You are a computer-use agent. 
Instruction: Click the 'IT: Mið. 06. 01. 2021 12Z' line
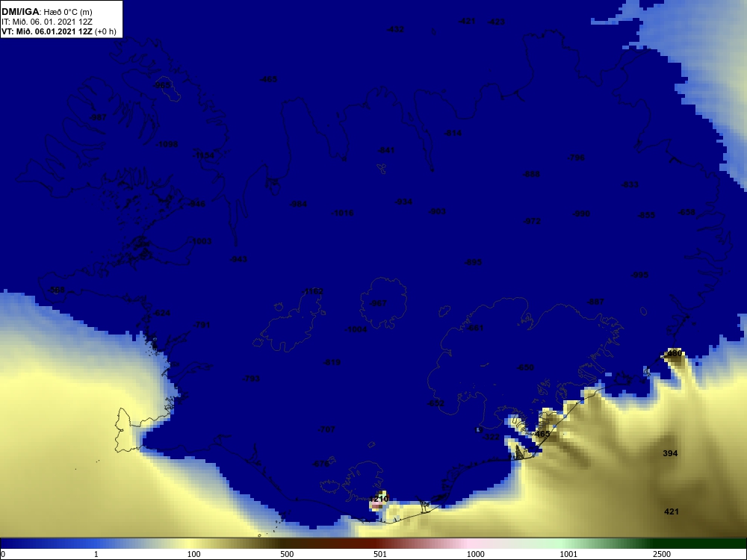[x=46, y=22]
